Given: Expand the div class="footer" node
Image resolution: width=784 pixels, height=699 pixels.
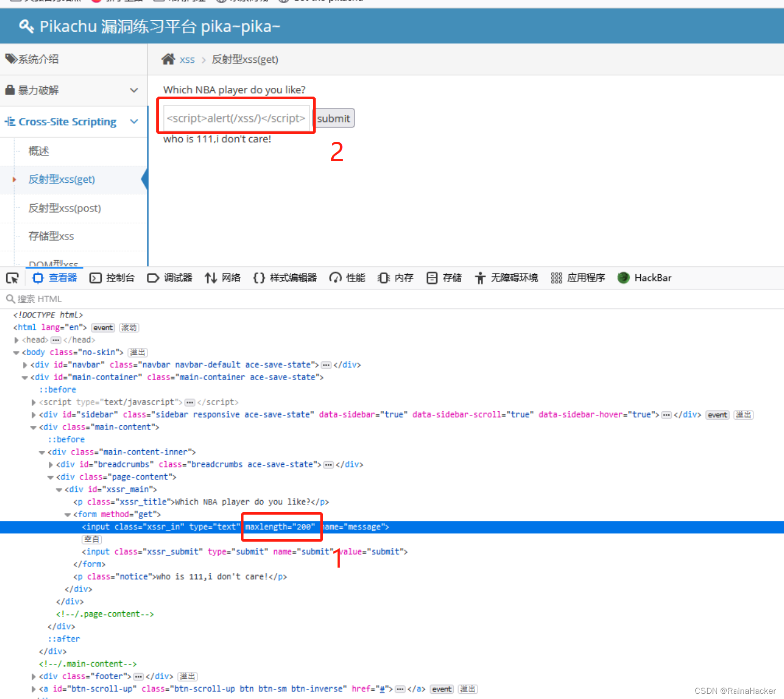Looking at the screenshot, I should (x=34, y=677).
